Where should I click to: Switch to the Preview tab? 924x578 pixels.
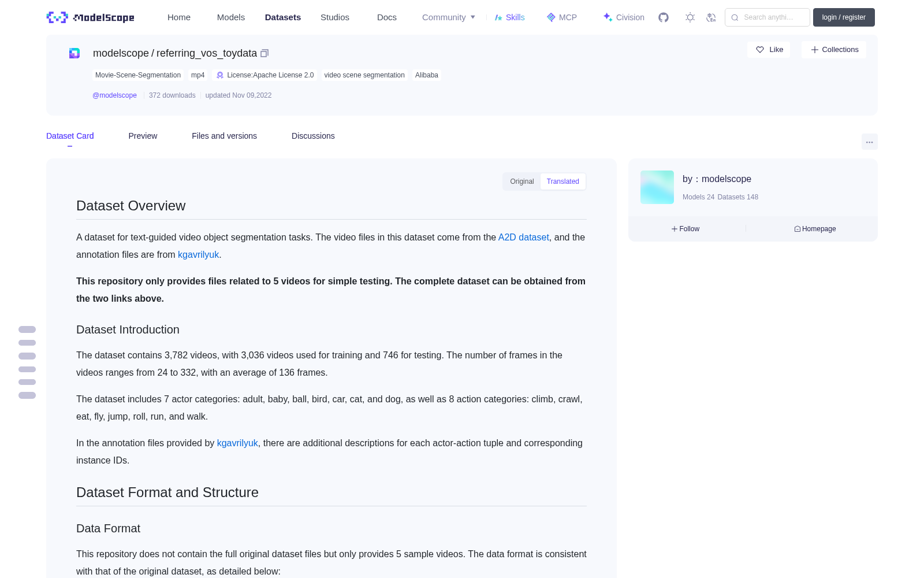click(x=143, y=136)
